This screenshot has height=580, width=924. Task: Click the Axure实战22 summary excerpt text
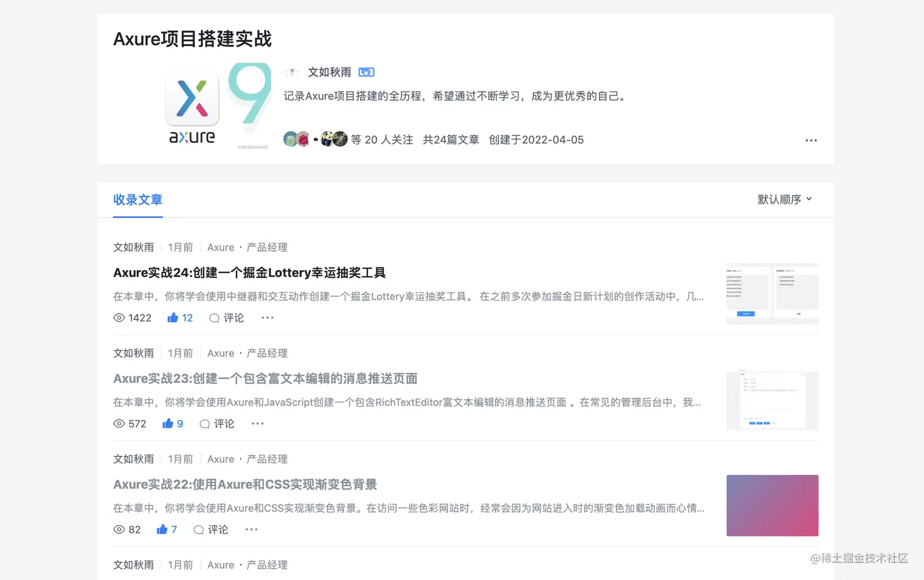[x=409, y=508]
